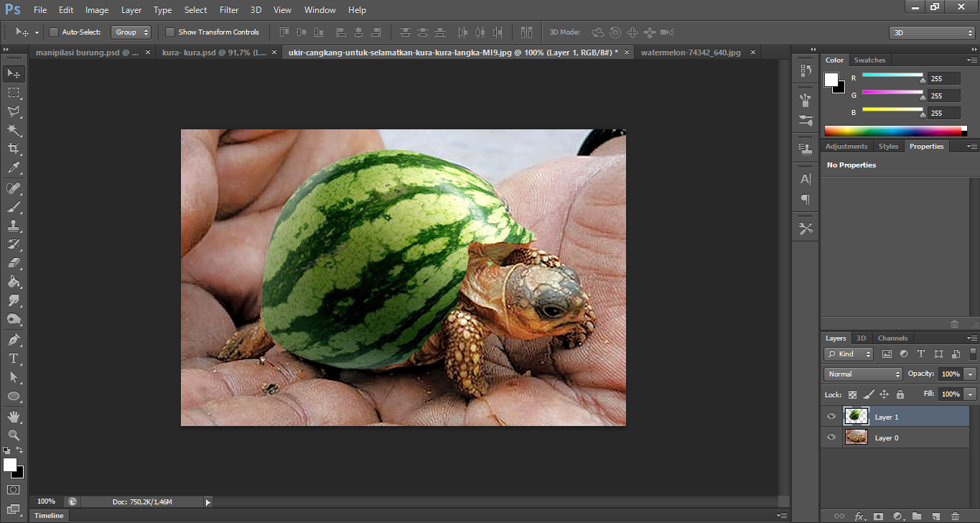
Task: Enable the Auto-Select checkbox
Action: 54,32
